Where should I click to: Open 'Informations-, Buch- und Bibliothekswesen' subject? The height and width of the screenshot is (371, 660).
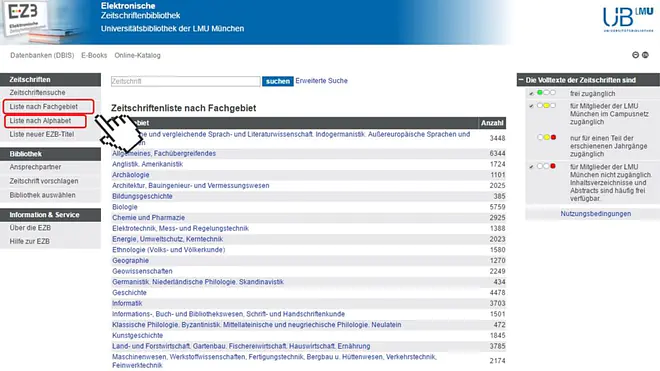[x=228, y=314]
